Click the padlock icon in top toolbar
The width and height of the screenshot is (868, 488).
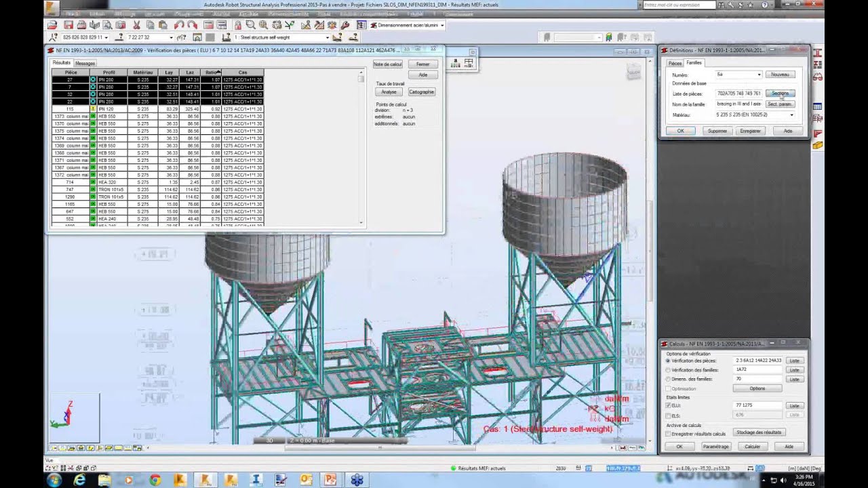coord(237,25)
